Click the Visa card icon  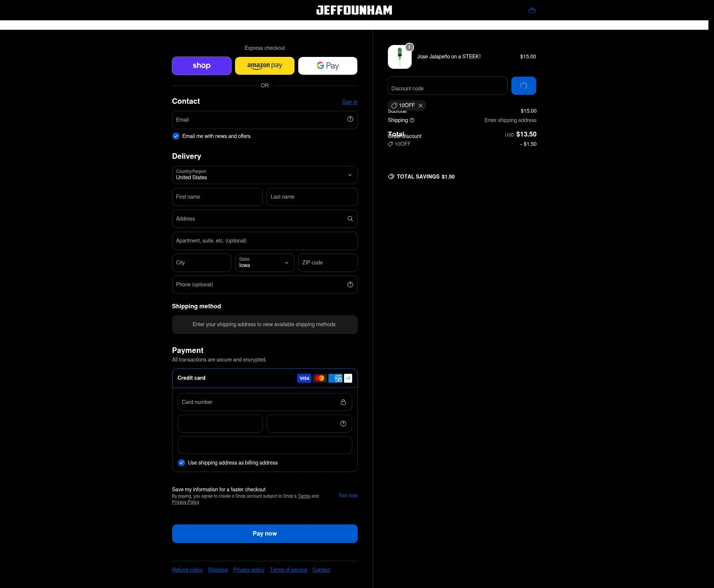pyautogui.click(x=304, y=378)
